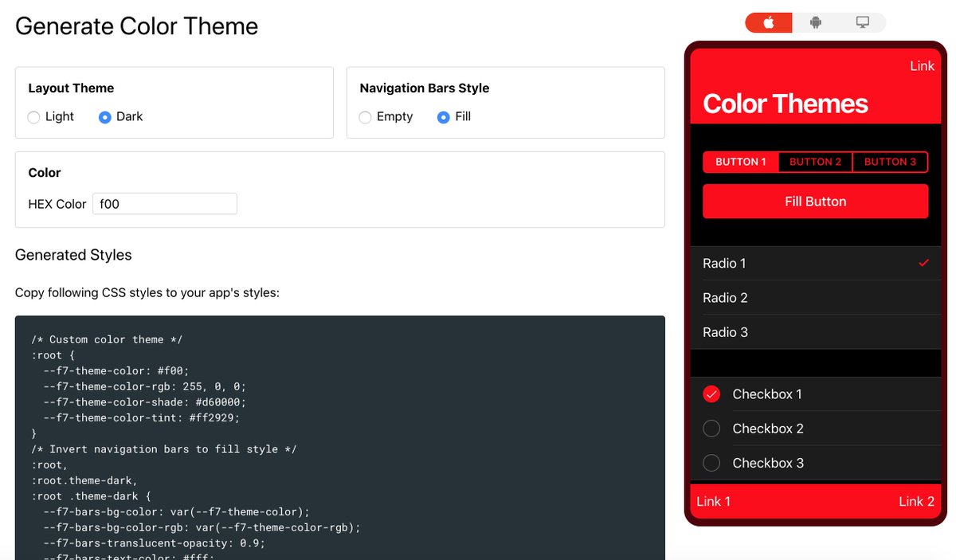Viewport: 956px width, 560px height.
Task: Select Radio 3 list item
Action: pyautogui.click(x=815, y=332)
